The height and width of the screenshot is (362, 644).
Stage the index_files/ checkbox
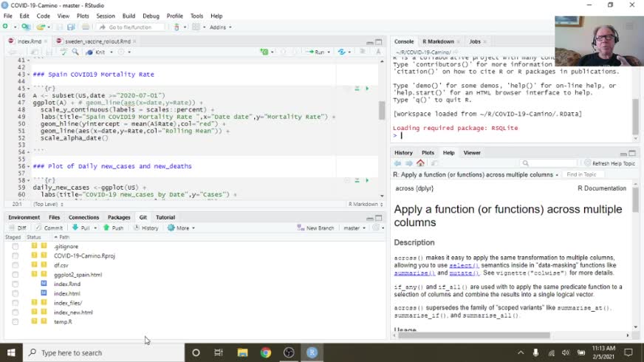click(16, 303)
